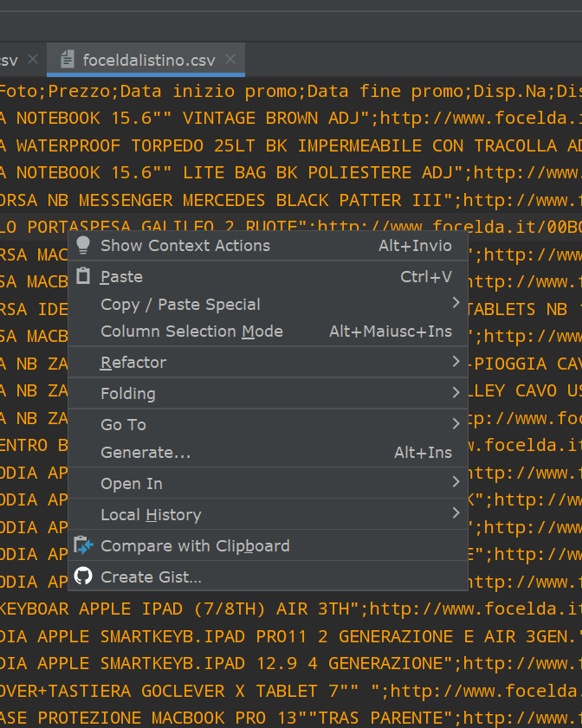Viewport: 582px width, 728px height.
Task: Expand arrow next to Folding
Action: coord(456,392)
